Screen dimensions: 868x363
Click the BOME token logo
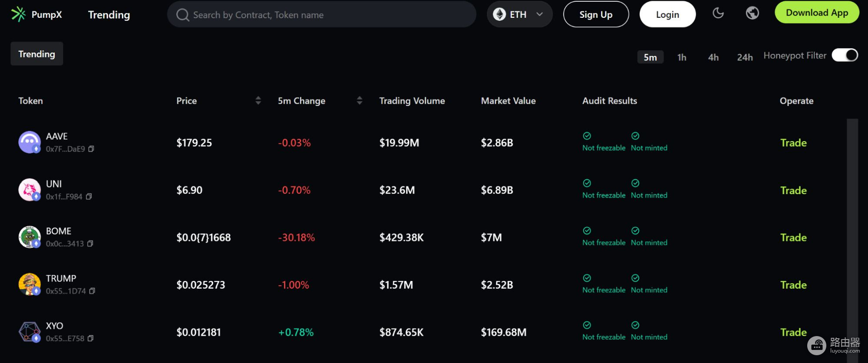point(30,237)
